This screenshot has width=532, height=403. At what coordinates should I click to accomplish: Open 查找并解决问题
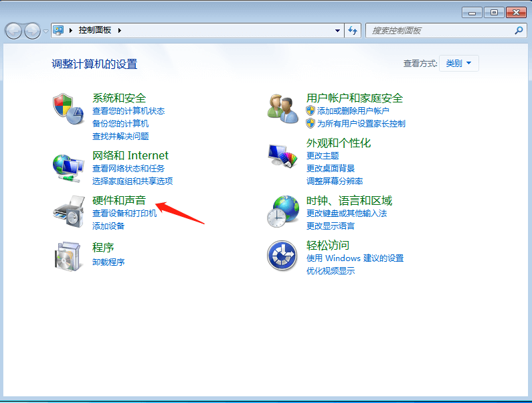(120, 136)
